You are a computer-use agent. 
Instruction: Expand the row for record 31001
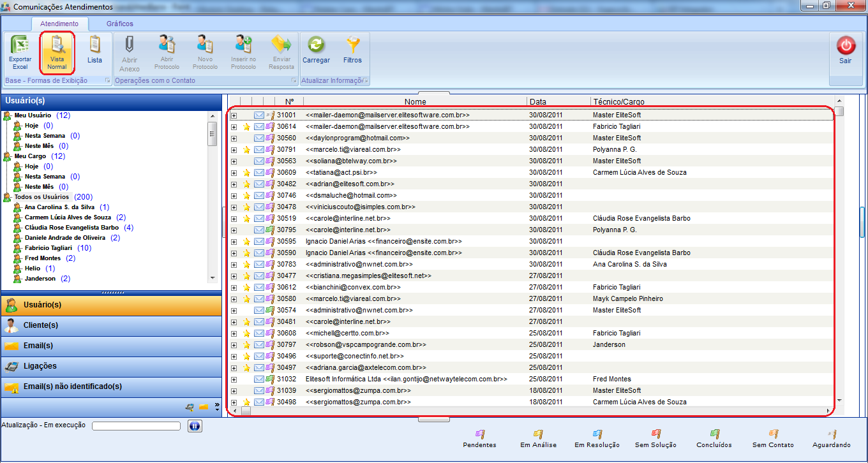[234, 115]
